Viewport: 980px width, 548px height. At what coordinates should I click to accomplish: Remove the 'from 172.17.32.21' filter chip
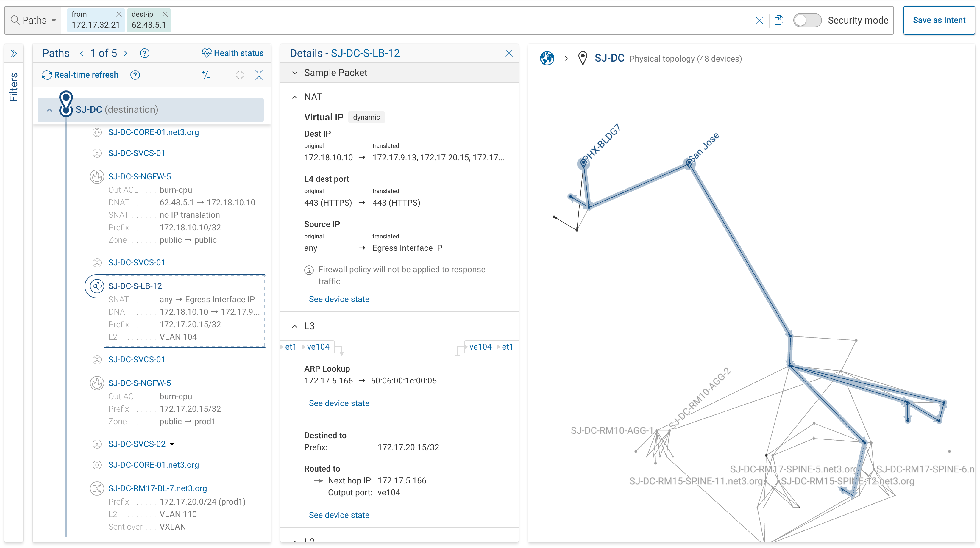click(119, 15)
